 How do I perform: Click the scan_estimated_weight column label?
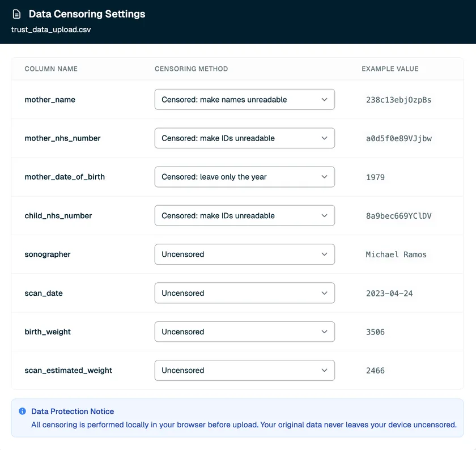point(69,371)
